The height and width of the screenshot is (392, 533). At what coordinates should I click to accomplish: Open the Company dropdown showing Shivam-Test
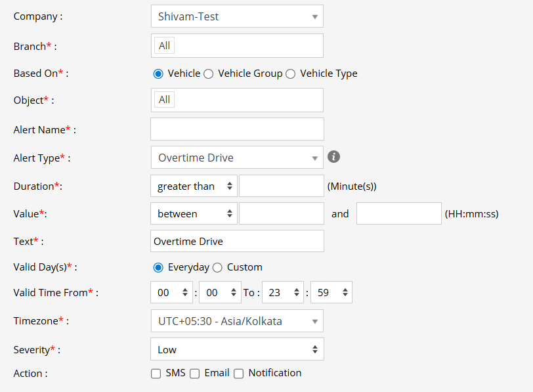pyautogui.click(x=237, y=16)
